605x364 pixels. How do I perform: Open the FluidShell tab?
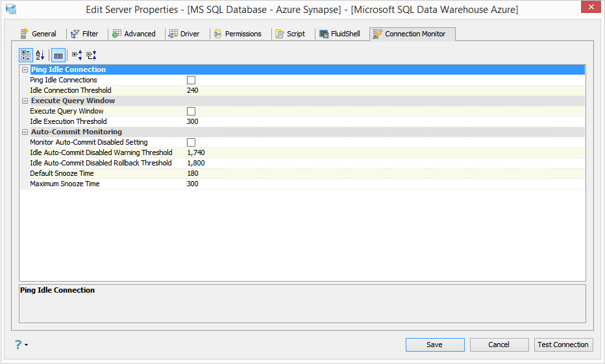340,34
